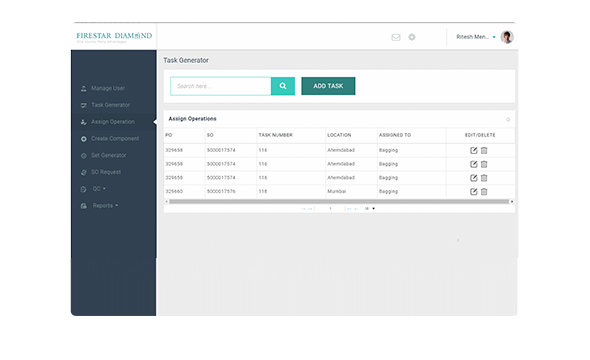590x360 pixels.
Task: Delete the Mumbai row with PO 329660
Action: [484, 191]
